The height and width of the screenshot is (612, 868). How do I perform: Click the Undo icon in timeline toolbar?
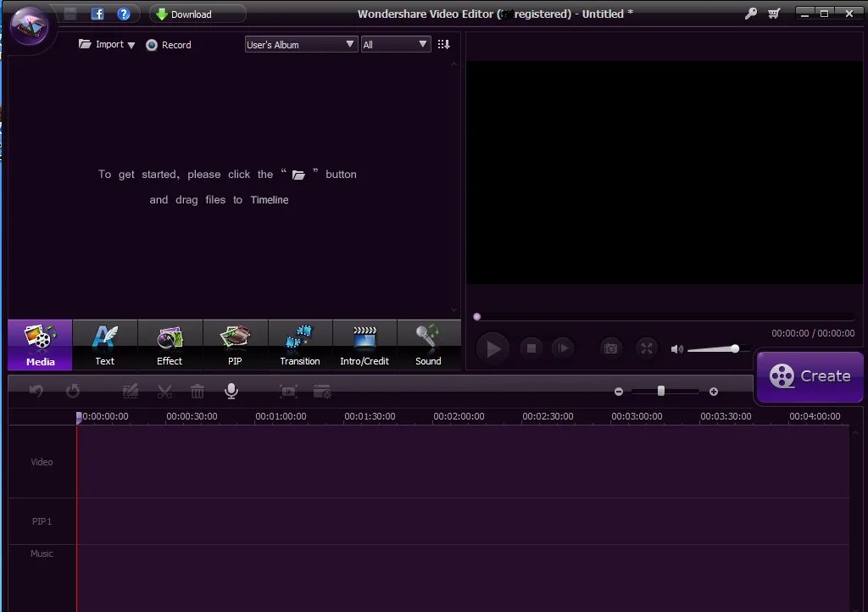pyautogui.click(x=36, y=392)
